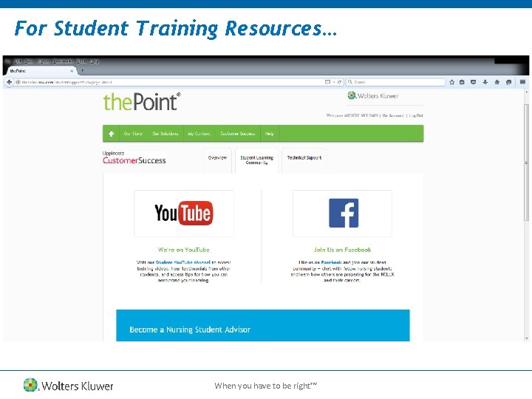Click the browser back arrow button

(x=9, y=82)
